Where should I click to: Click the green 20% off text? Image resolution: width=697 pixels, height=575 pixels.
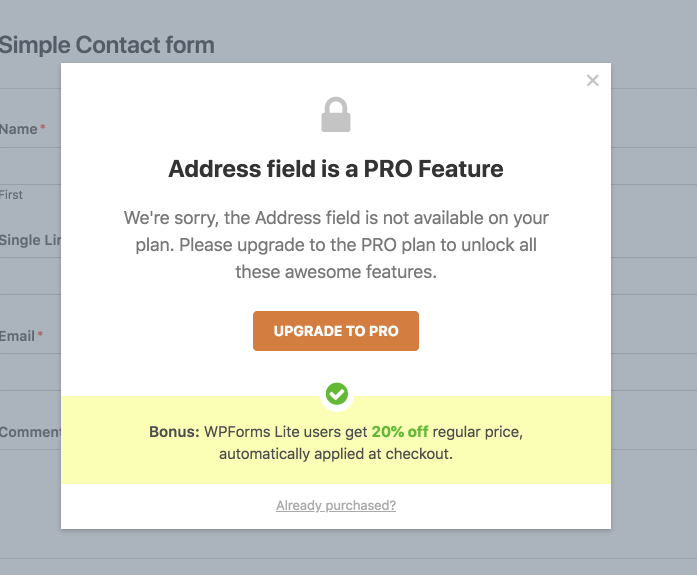tap(400, 433)
